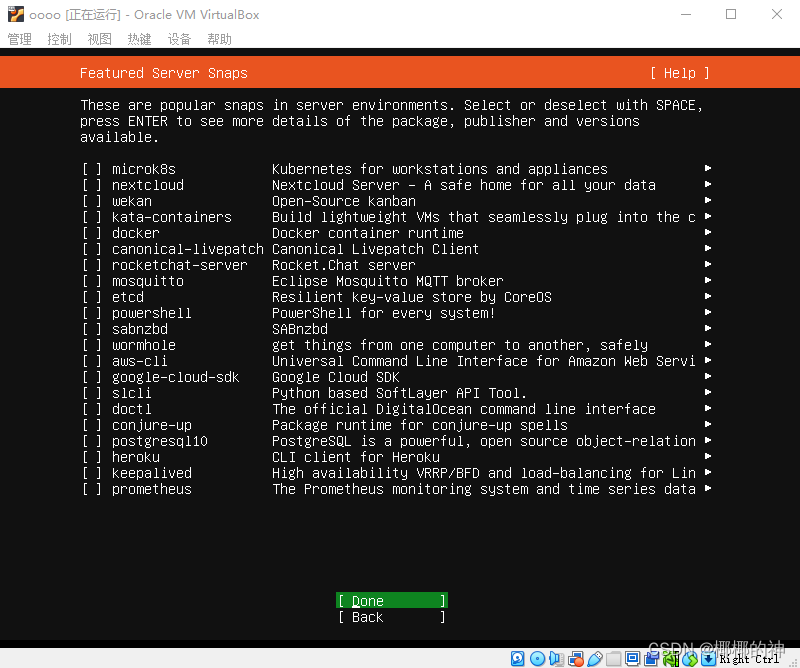
Task: Open details arrow on the prometheus row
Action: [708, 488]
